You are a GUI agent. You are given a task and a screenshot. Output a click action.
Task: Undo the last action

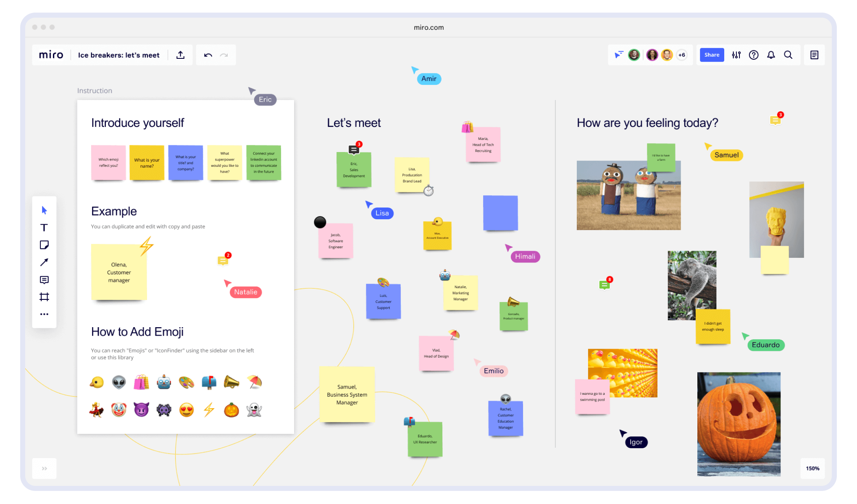click(x=208, y=55)
